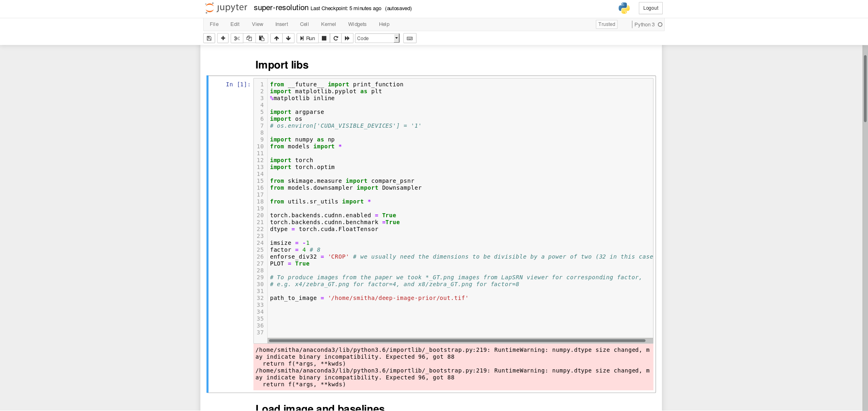This screenshot has height=411, width=868.
Task: Open the command palette keyboard icon
Action: (410, 38)
